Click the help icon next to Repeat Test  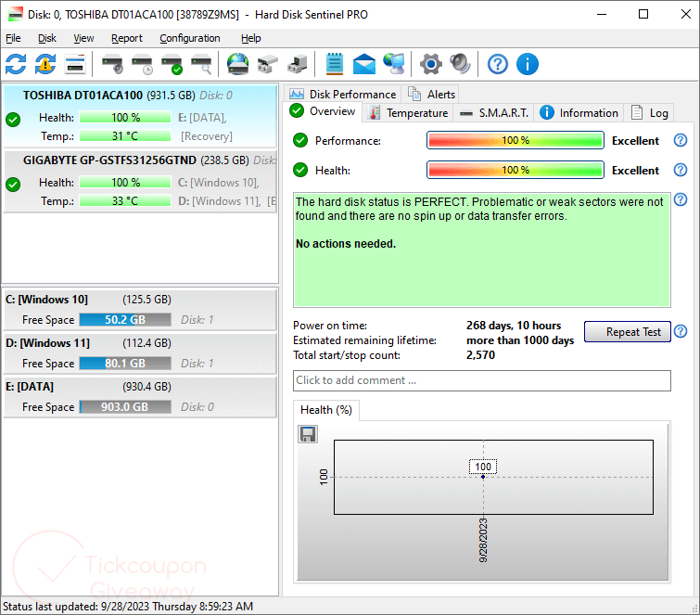(x=680, y=332)
